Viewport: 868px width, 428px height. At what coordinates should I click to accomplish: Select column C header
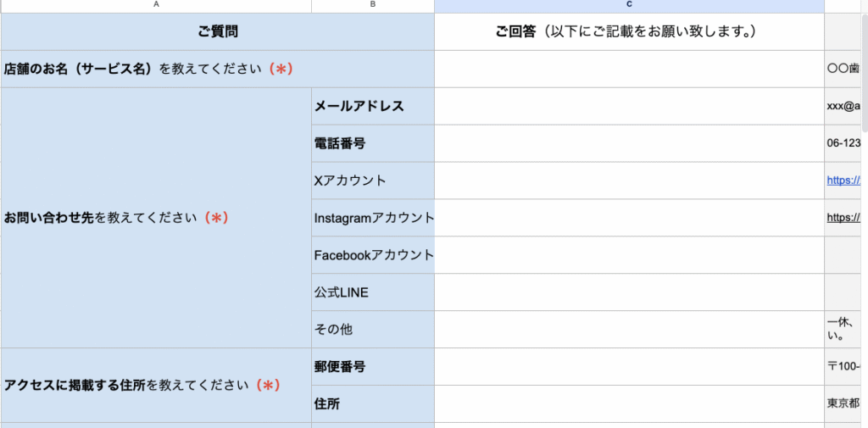pos(629,6)
